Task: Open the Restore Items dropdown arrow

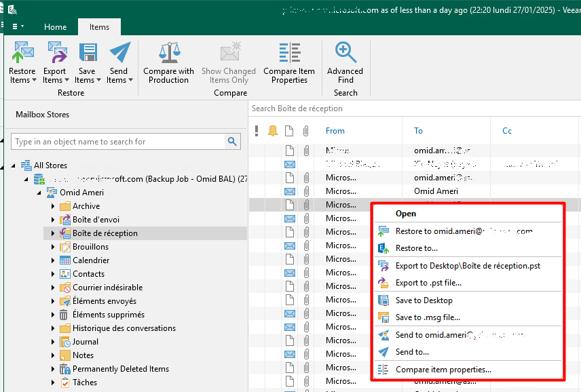Action: pyautogui.click(x=35, y=80)
